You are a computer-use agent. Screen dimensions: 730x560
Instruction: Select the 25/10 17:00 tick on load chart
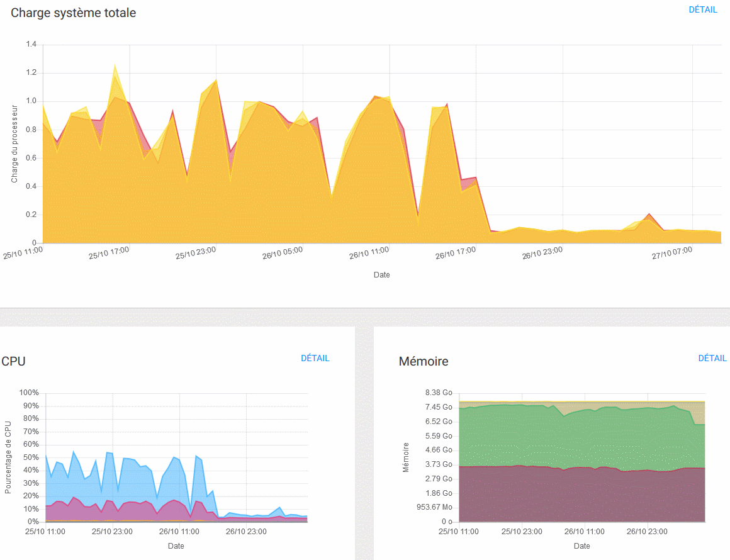pos(109,253)
